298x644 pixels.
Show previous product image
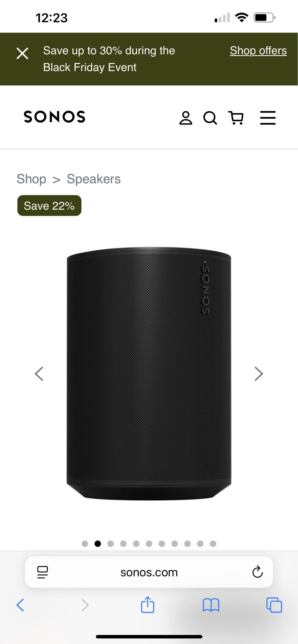point(39,374)
